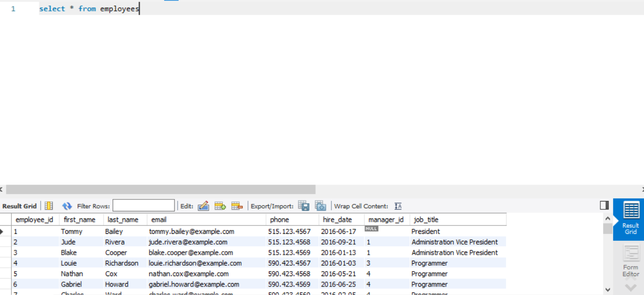Click the refresh data icon

[x=67, y=205]
